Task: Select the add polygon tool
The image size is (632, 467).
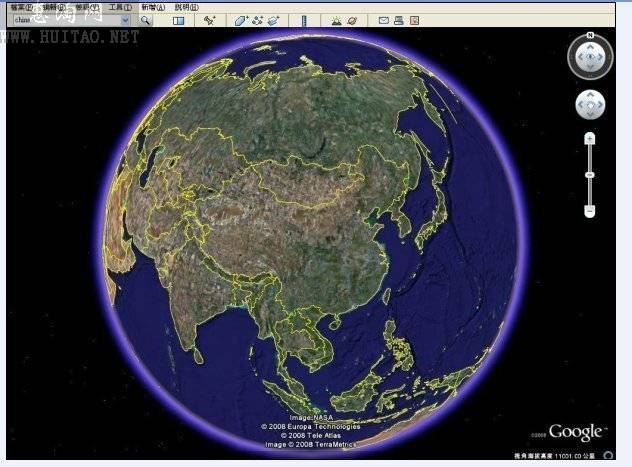Action: click(x=241, y=20)
